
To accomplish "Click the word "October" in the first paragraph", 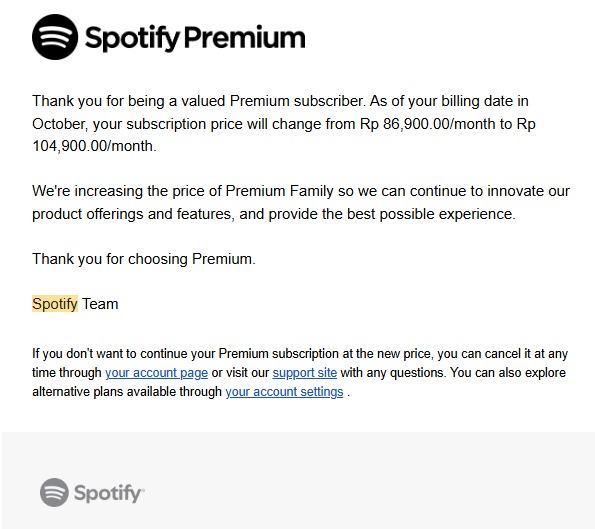I will [59, 124].
